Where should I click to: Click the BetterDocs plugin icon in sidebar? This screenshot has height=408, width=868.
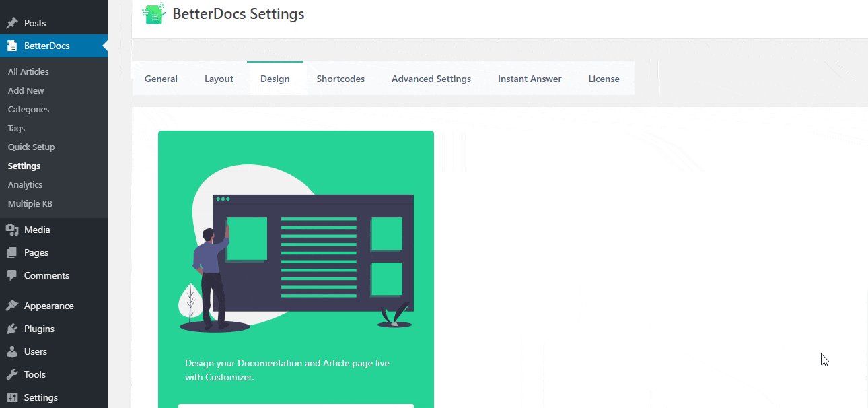(11, 45)
